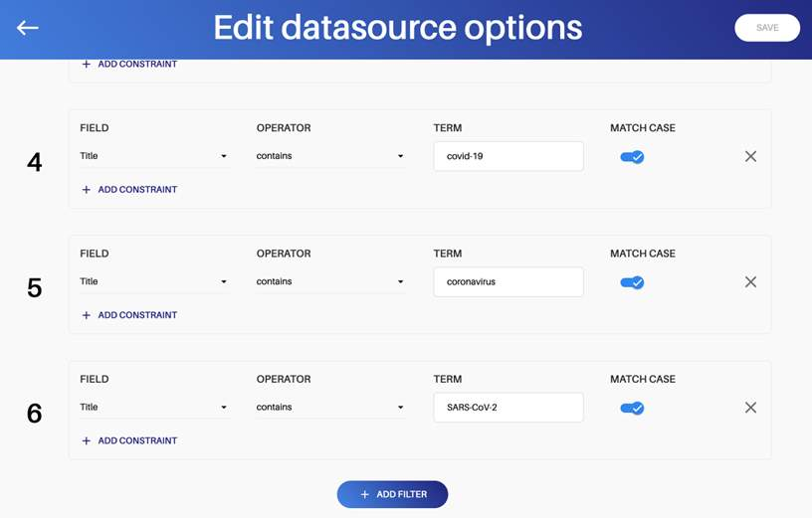Expand the Operator dropdown in filter 5
Image resolution: width=812 pixels, height=518 pixels.
(329, 282)
